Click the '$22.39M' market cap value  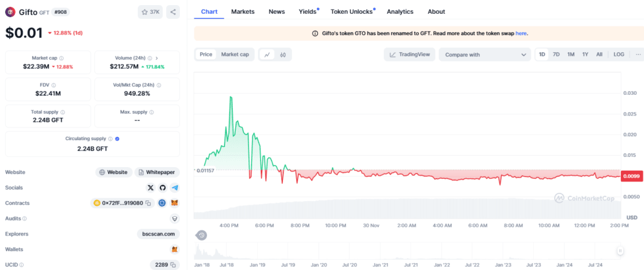coord(36,67)
